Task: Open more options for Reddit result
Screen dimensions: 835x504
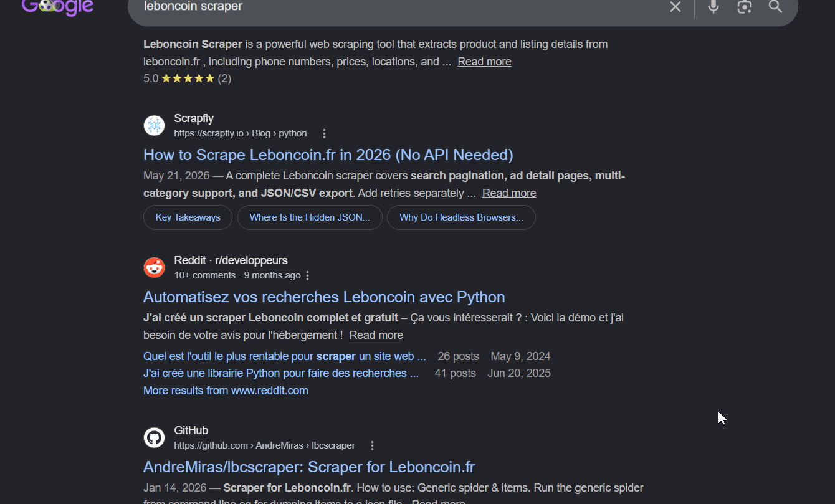Action: 308,275
